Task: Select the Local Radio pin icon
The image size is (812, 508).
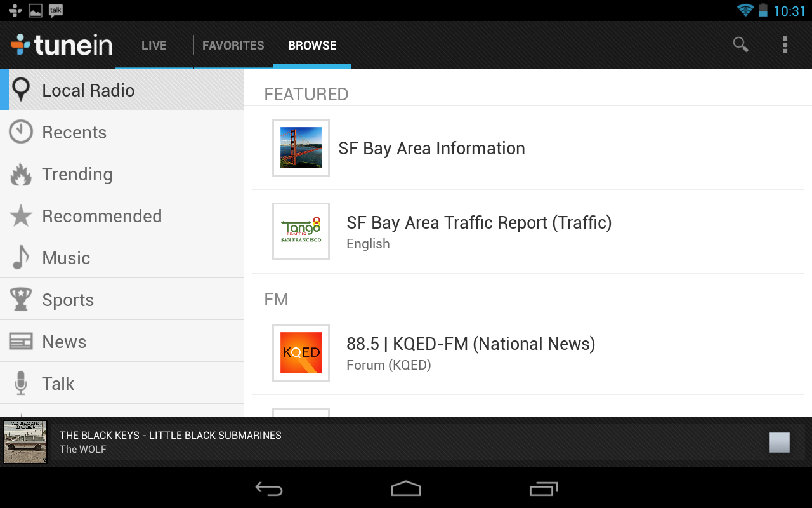Action: point(21,90)
